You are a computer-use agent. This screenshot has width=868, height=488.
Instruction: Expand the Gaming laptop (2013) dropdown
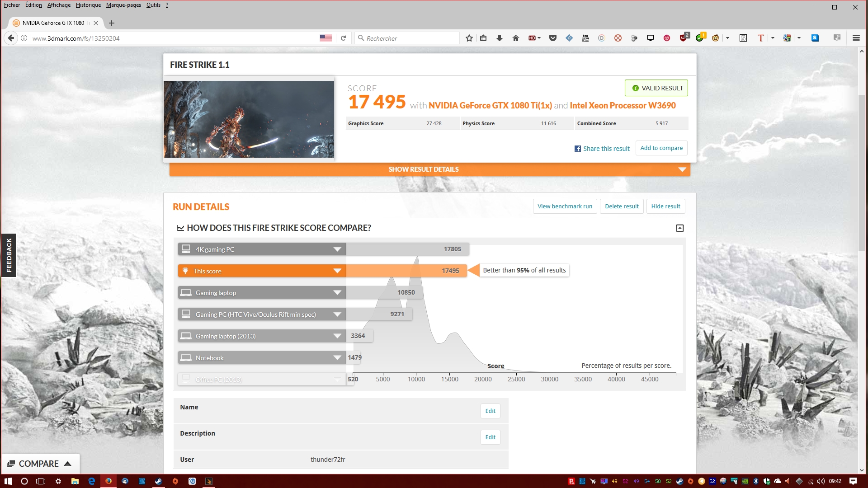click(337, 336)
